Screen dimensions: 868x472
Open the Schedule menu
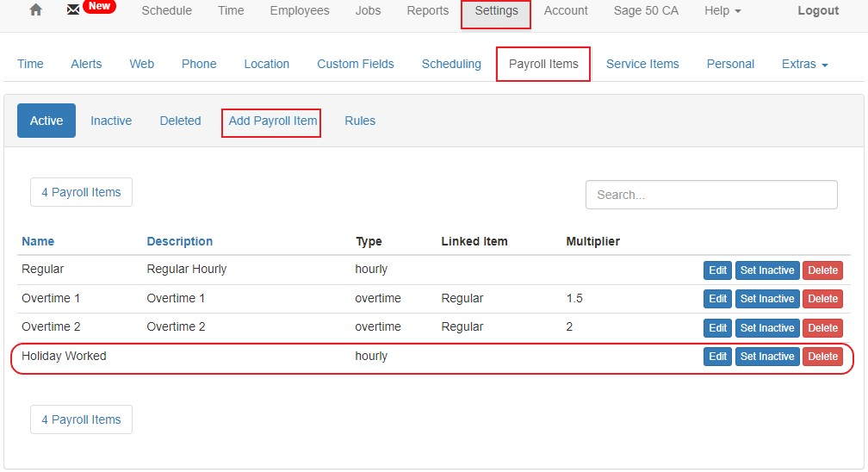pos(167,10)
